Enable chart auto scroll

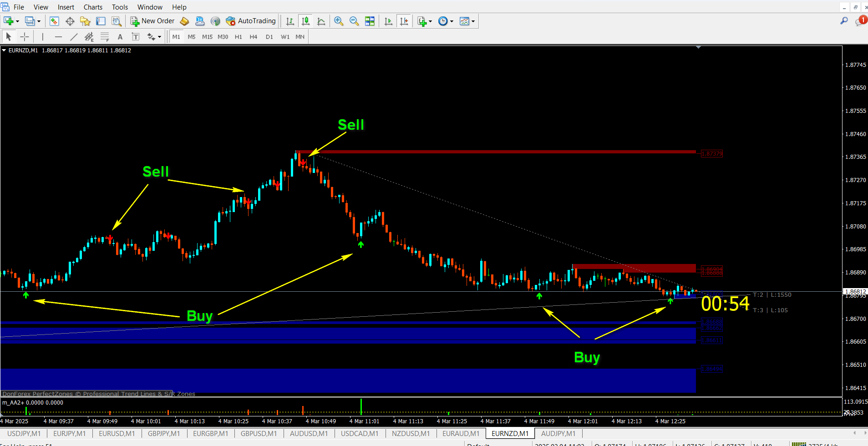point(388,21)
